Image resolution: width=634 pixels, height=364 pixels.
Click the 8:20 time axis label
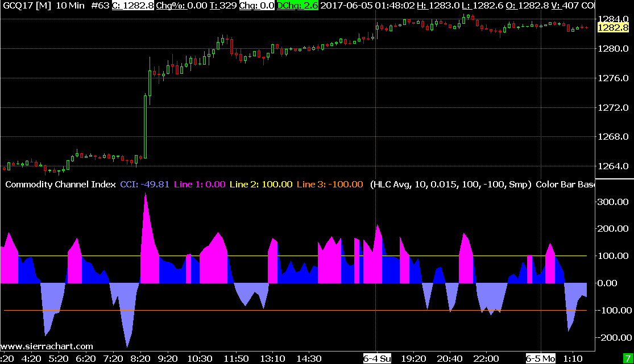140,359
